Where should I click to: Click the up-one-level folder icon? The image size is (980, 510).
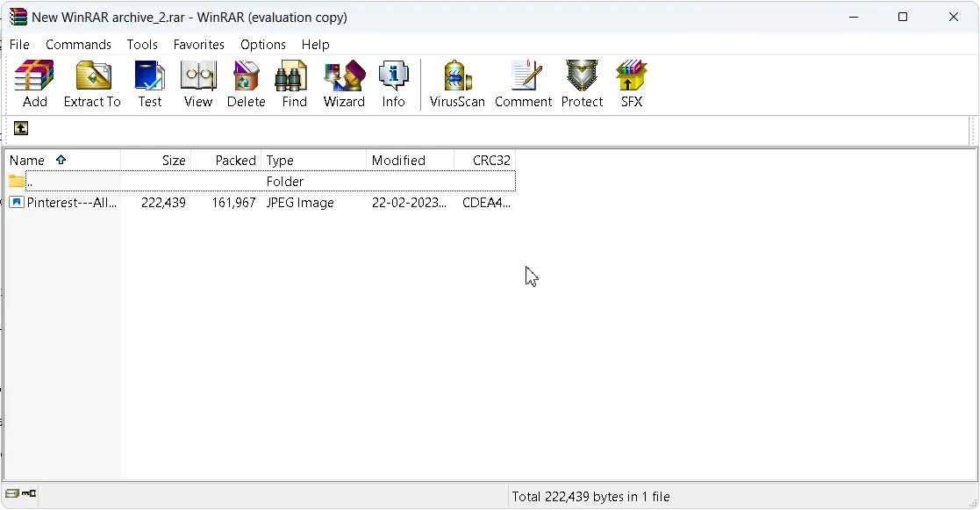click(20, 128)
